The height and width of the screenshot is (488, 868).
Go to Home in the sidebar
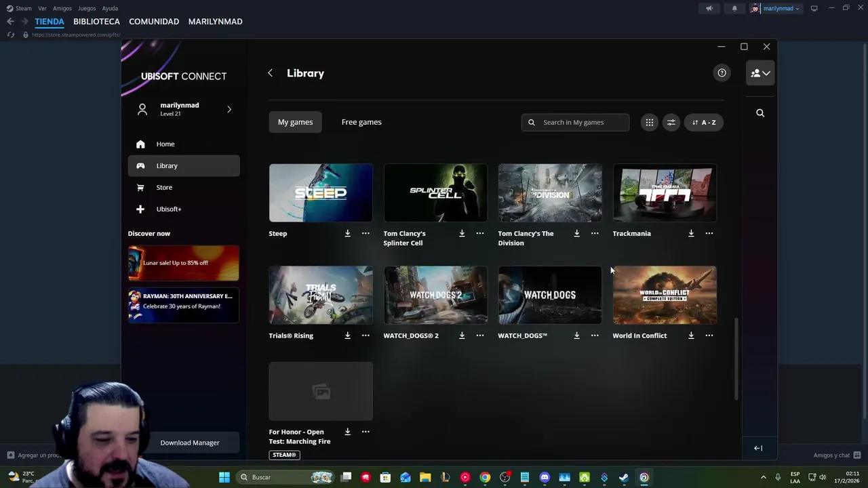[184, 144]
